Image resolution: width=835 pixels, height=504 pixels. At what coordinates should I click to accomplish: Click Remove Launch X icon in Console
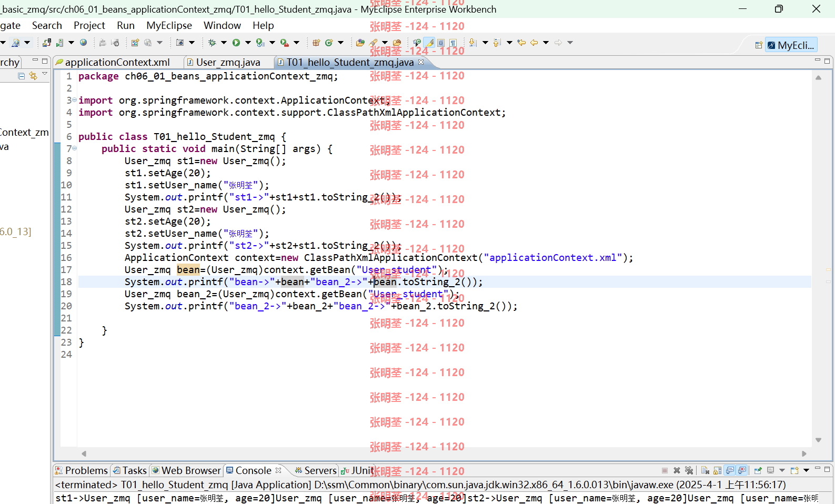(677, 470)
